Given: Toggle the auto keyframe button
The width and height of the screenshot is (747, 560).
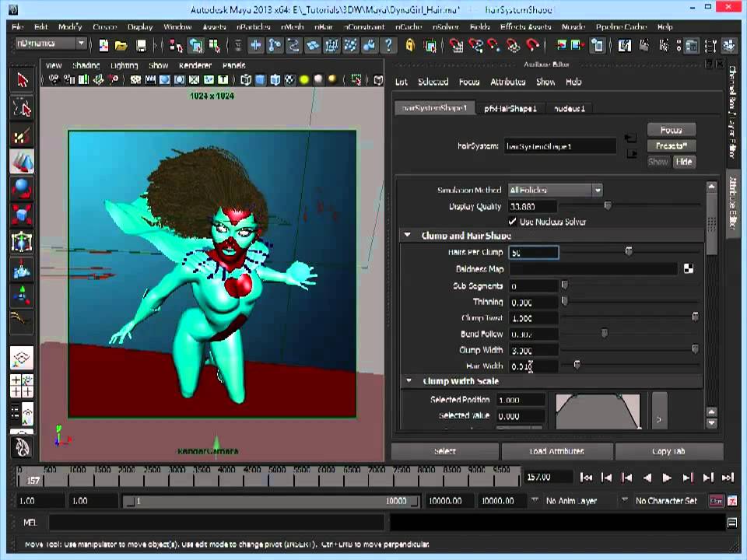Looking at the screenshot, I should point(716,501).
